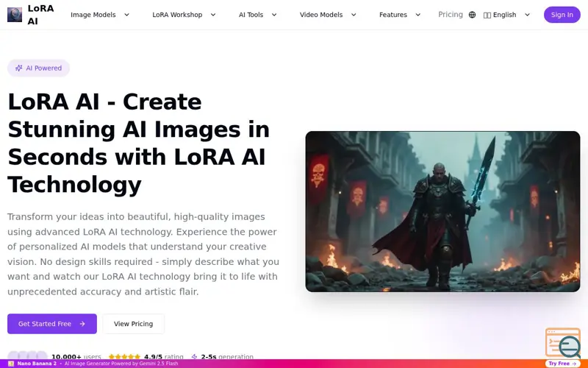Image resolution: width=588 pixels, height=368 pixels.
Task: Click the Nano Banana 2 banner text
Action: coord(37,364)
